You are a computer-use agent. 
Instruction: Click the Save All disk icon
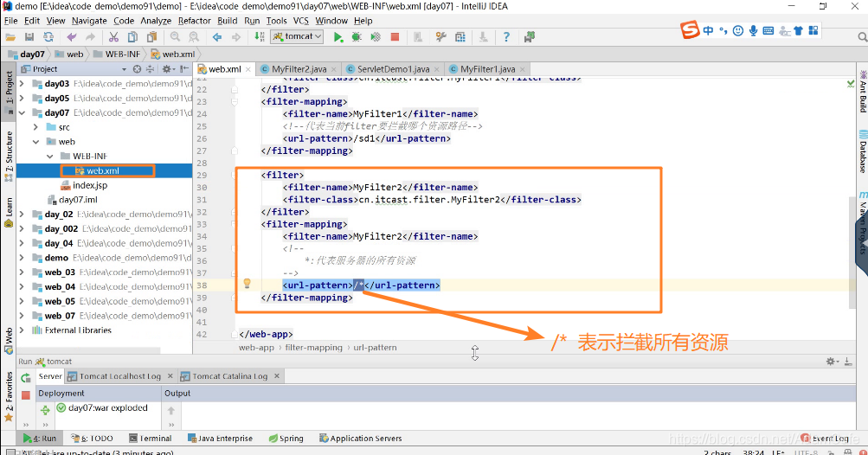(x=29, y=37)
